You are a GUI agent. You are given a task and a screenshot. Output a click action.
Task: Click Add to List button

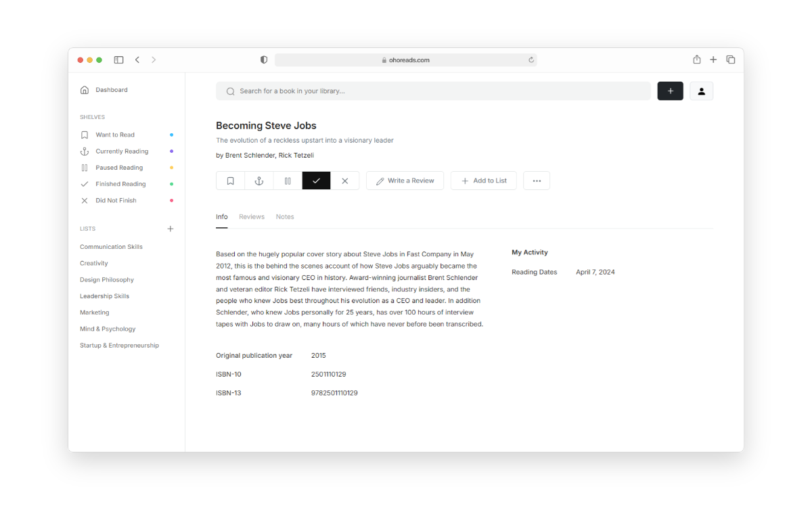[x=484, y=181]
